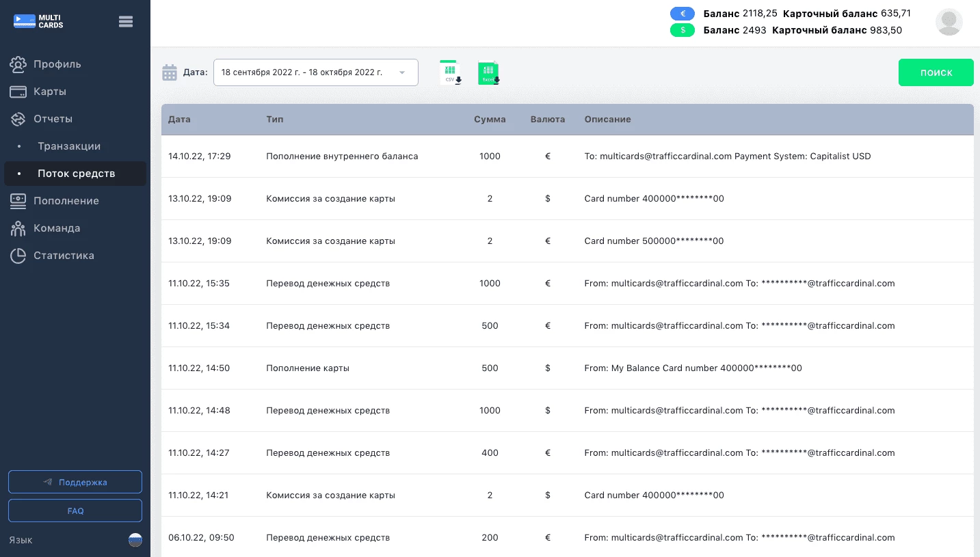Expand date picker via arrow chevron
The image size is (980, 557).
402,72
